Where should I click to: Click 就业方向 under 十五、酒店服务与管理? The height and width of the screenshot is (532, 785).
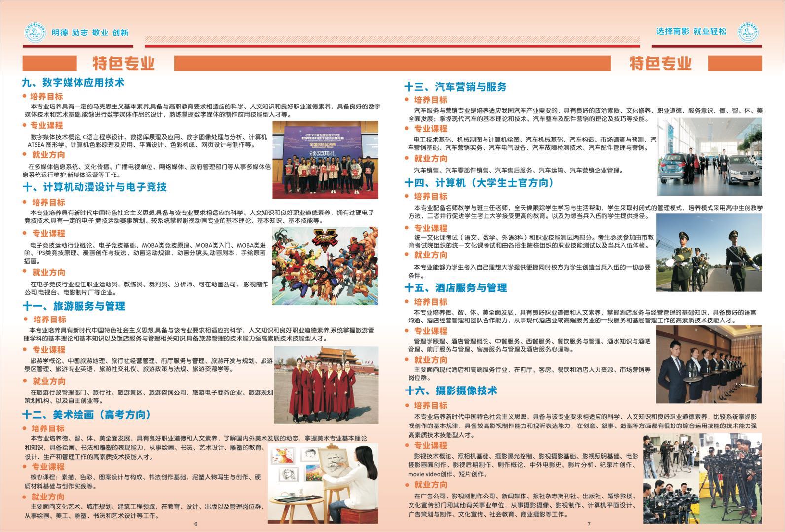[x=430, y=360]
